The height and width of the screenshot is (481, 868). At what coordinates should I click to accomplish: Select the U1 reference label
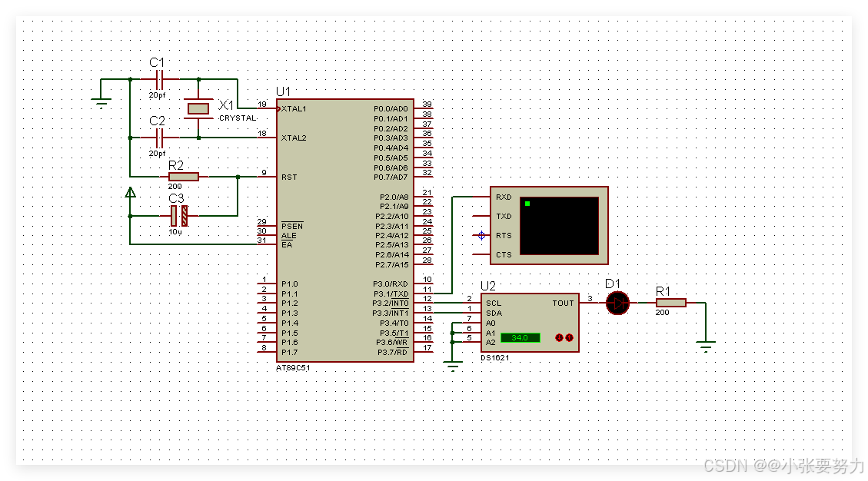[x=283, y=91]
